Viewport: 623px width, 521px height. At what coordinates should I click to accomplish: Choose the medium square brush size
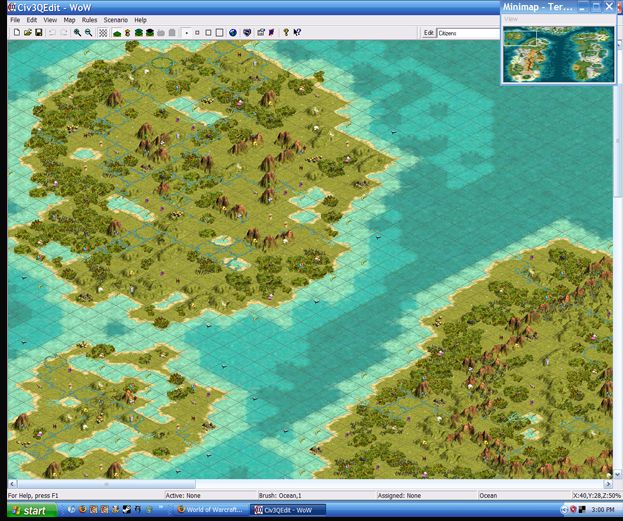click(208, 33)
